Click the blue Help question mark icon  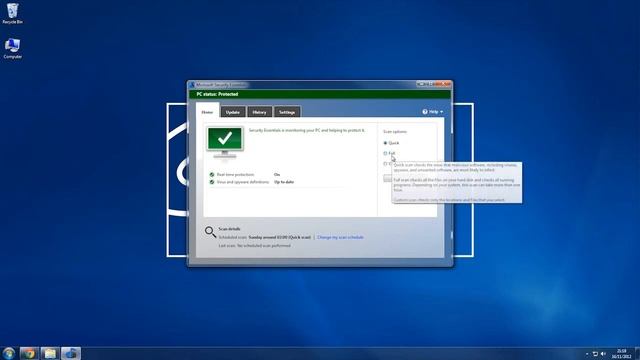pyautogui.click(x=425, y=112)
